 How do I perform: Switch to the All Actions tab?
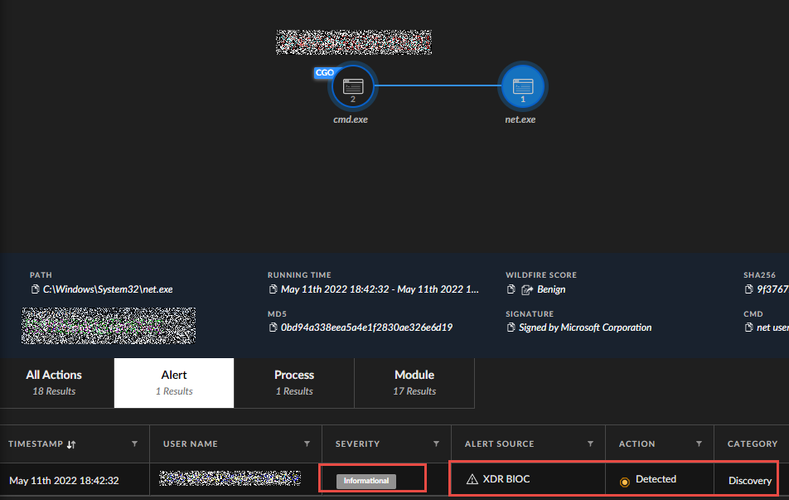(54, 382)
